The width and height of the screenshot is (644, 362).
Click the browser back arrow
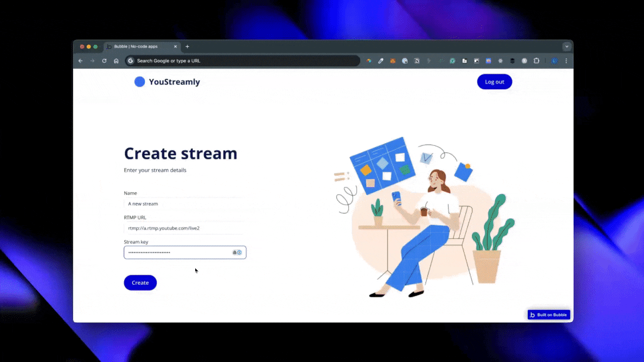tap(80, 61)
